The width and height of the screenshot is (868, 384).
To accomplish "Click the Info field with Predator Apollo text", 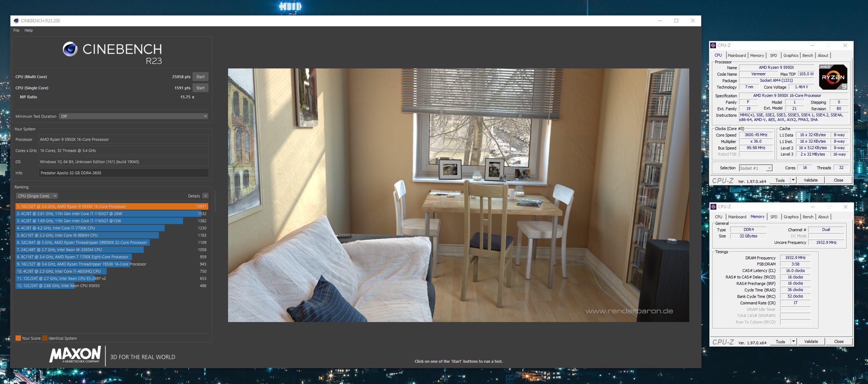I will (123, 173).
